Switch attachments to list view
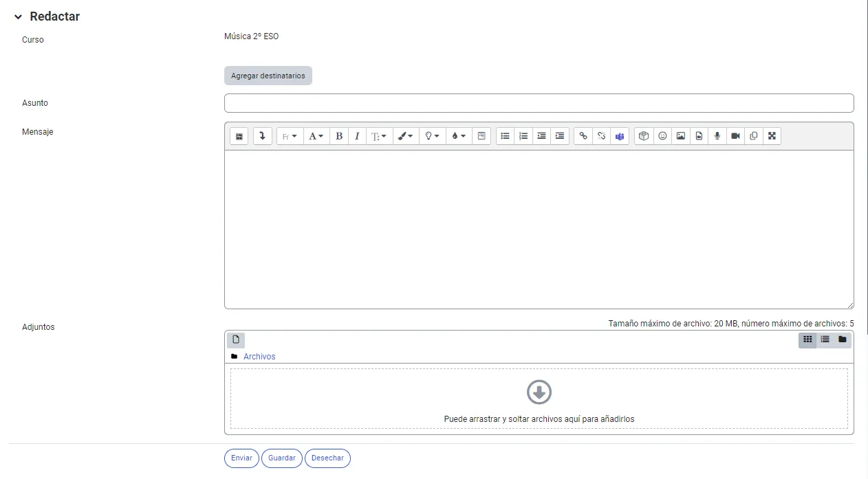Screen dimensions: 868x479 click(825, 339)
